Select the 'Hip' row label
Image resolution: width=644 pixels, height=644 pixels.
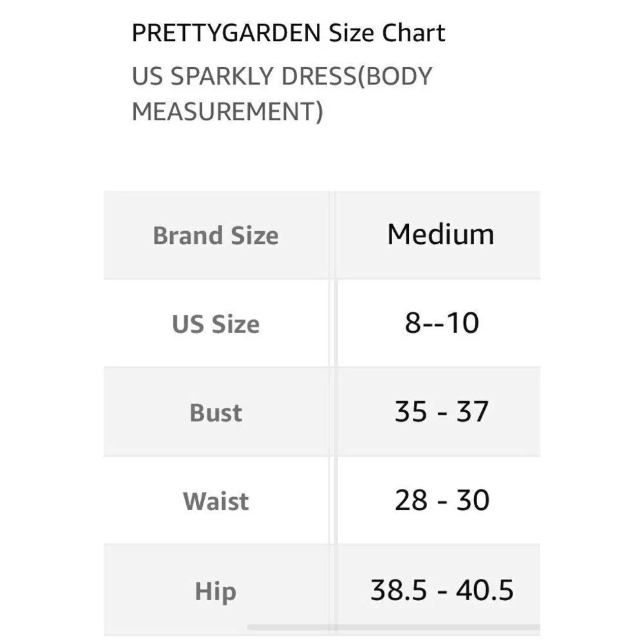coord(216,591)
